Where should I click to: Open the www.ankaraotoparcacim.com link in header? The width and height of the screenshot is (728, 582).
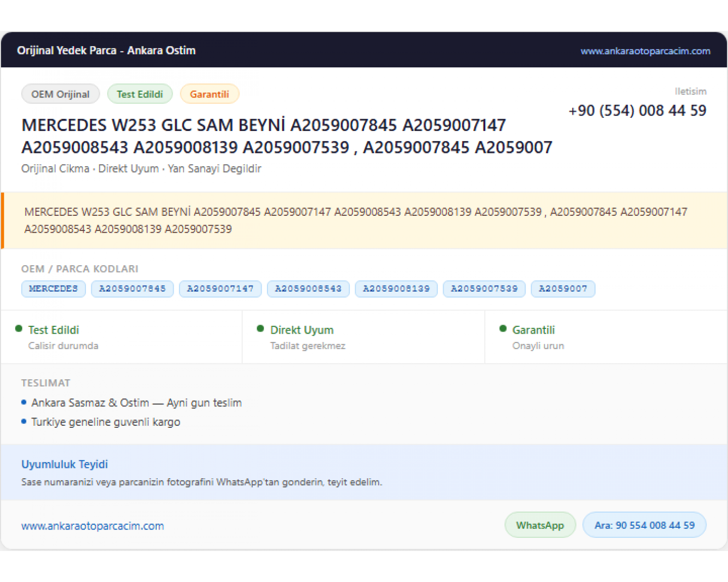(x=645, y=51)
